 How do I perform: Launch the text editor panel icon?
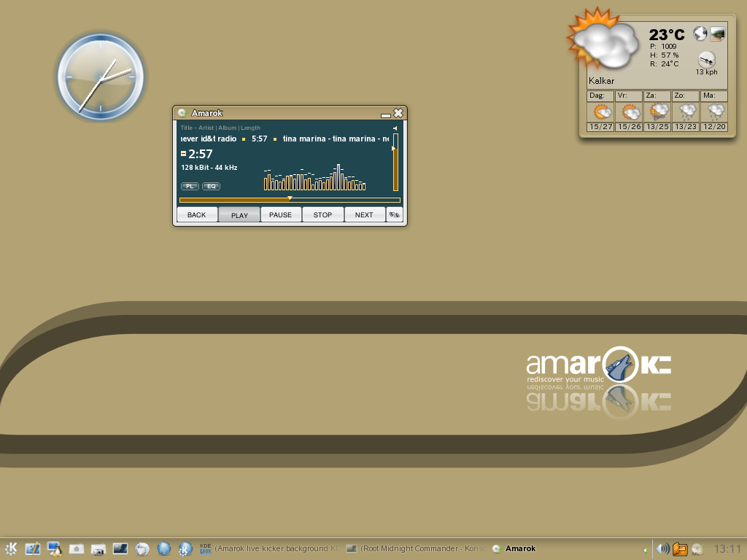pos(33,548)
